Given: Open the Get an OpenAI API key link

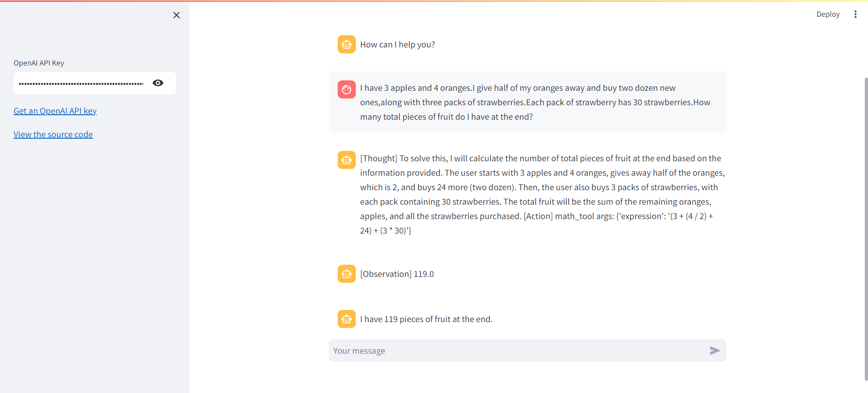Looking at the screenshot, I should coord(55,111).
